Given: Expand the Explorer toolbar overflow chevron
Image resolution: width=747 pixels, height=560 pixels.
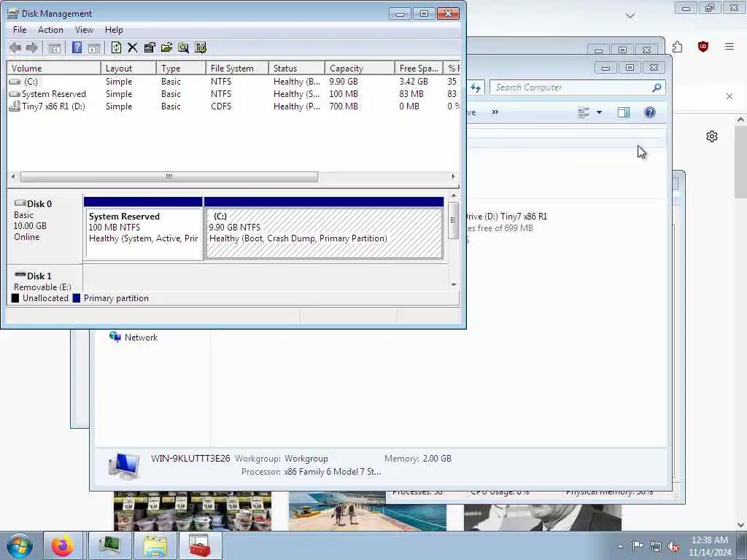Looking at the screenshot, I should click(x=495, y=112).
